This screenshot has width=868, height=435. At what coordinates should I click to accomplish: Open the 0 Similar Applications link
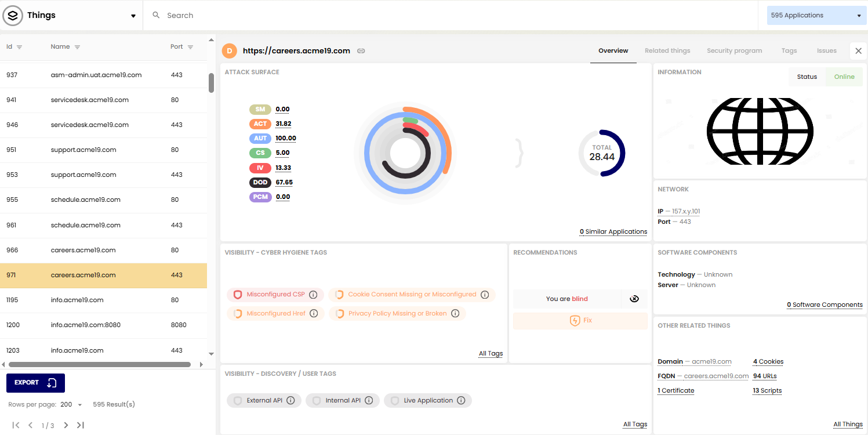tap(613, 232)
